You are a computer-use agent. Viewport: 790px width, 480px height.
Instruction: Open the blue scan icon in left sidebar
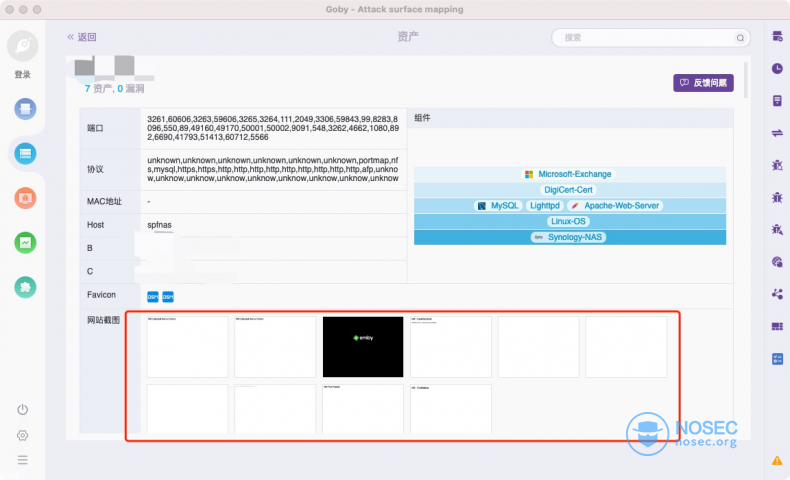point(25,108)
